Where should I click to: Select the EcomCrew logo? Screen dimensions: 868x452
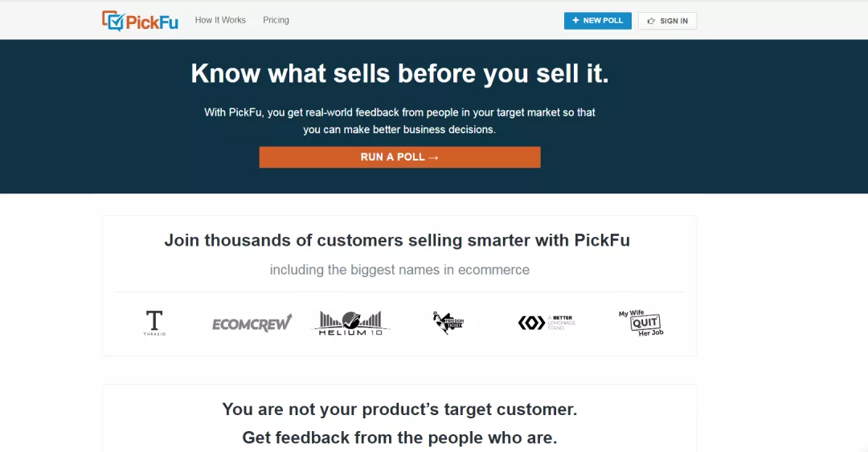tap(252, 323)
